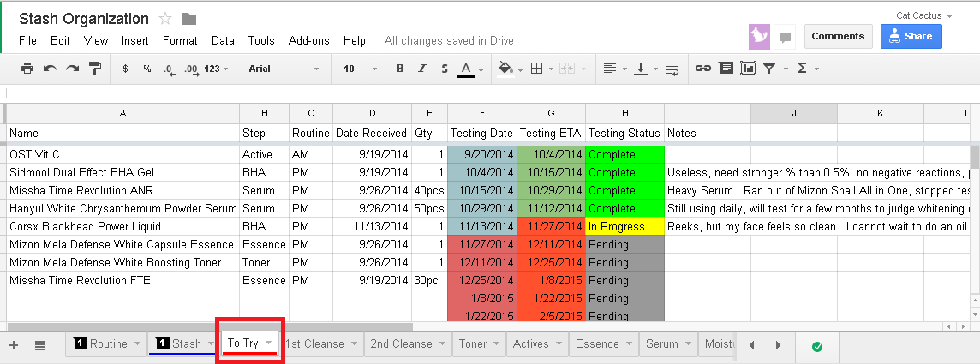Click the print icon in toolbar
This screenshot has width=980, height=364.
(27, 69)
